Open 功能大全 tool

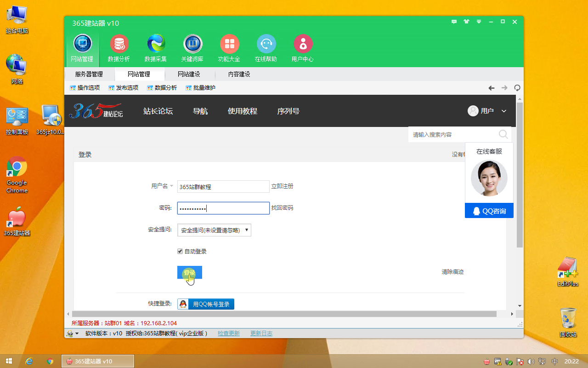[229, 48]
